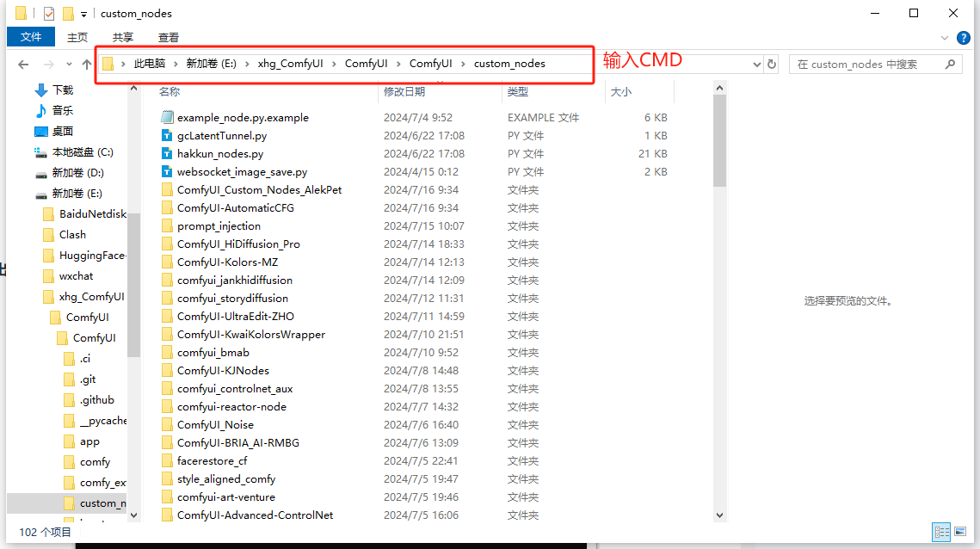Image resolution: width=980 pixels, height=549 pixels.
Task: Click the Properties icon in quick access toolbar
Action: pyautogui.click(x=48, y=14)
